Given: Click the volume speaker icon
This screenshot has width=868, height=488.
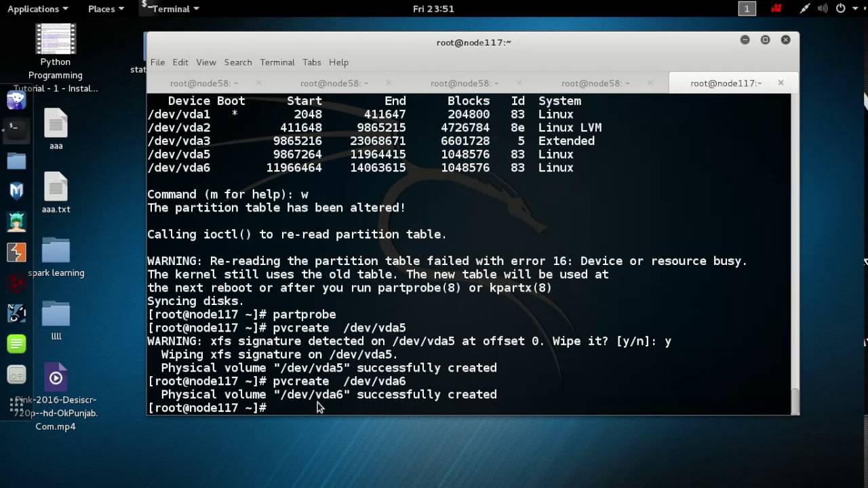Looking at the screenshot, I should pos(823,9).
